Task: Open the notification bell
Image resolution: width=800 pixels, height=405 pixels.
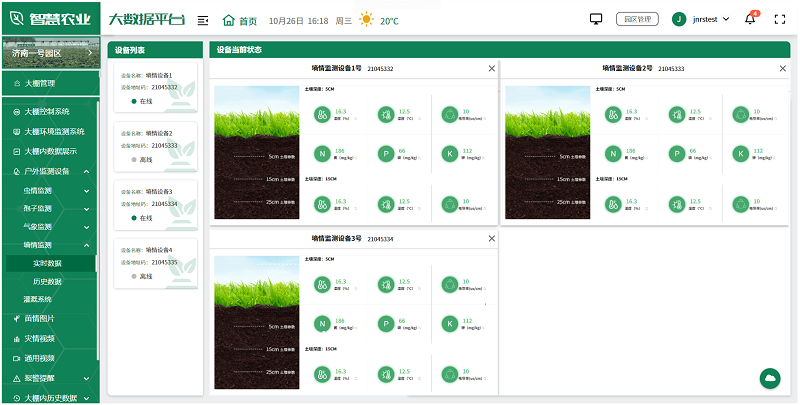Action: coord(751,19)
